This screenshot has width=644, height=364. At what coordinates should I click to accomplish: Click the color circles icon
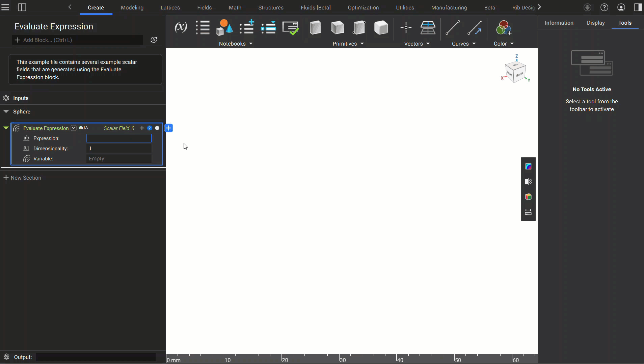coord(504,28)
